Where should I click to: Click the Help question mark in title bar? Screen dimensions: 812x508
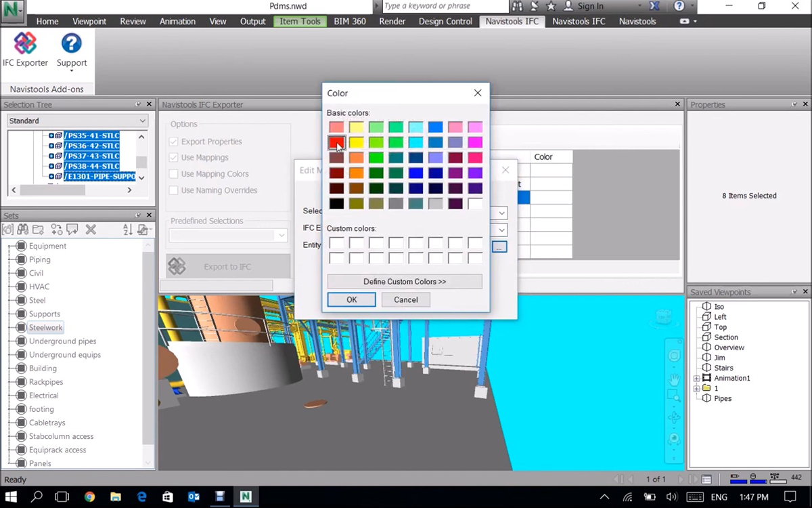(679, 6)
